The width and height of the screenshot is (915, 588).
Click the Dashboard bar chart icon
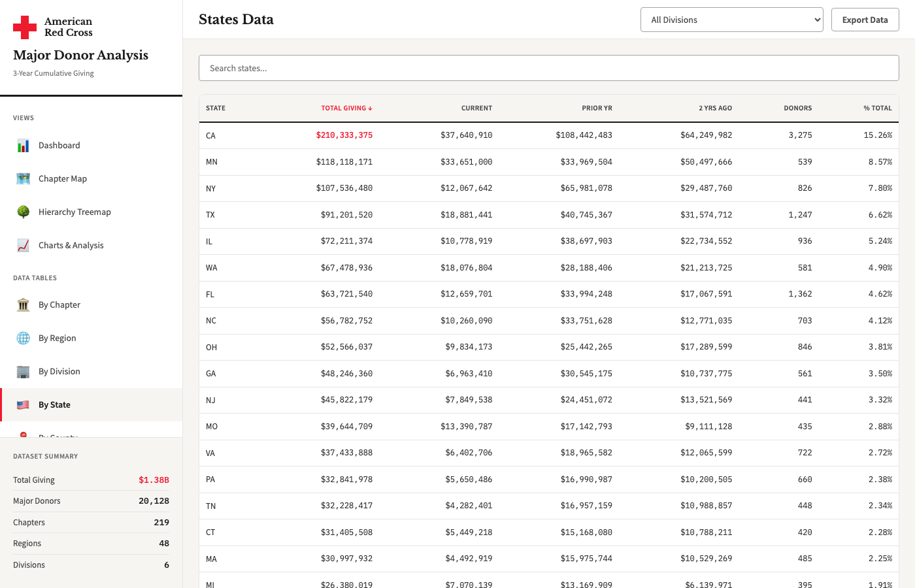click(23, 146)
